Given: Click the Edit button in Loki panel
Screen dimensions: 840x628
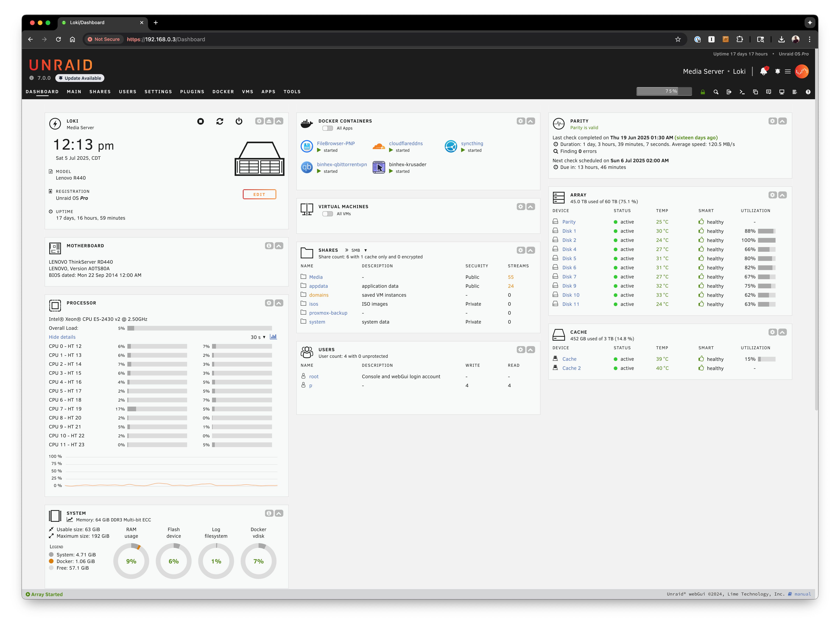Looking at the screenshot, I should point(259,194).
